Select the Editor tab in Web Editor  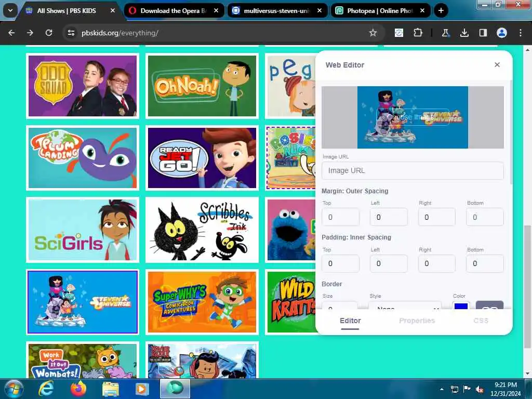[x=350, y=321]
